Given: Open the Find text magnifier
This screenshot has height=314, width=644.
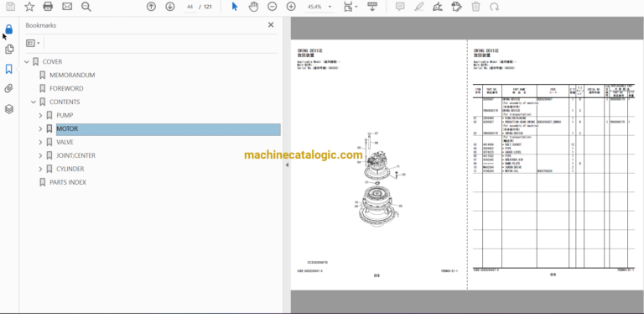Looking at the screenshot, I should [86, 7].
